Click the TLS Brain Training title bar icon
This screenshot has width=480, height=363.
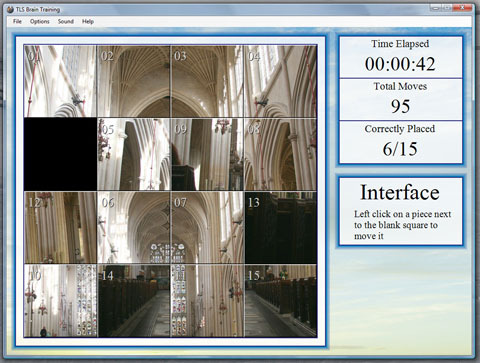click(10, 9)
